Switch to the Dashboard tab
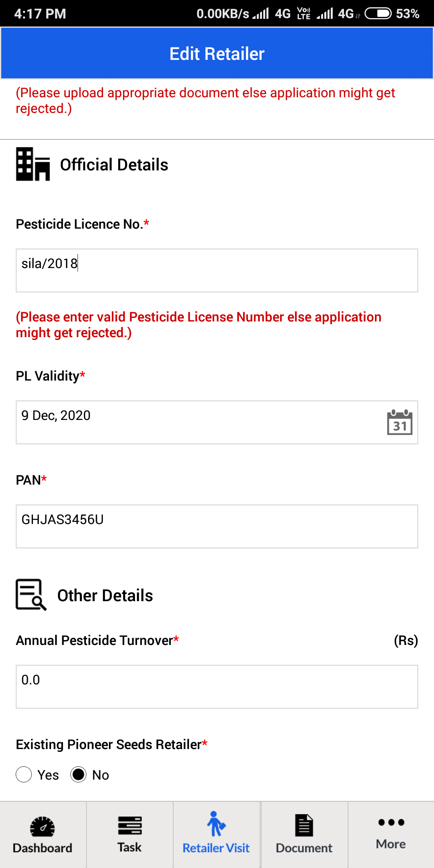 43,835
